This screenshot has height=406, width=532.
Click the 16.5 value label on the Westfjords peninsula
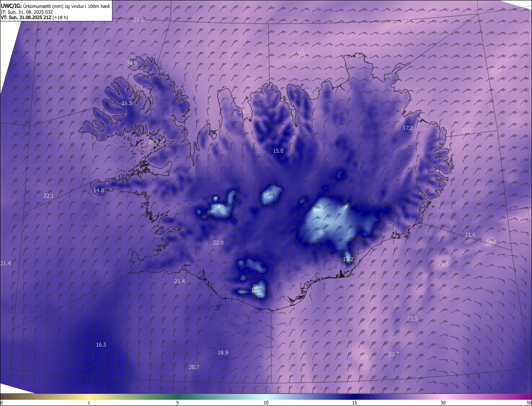click(127, 103)
